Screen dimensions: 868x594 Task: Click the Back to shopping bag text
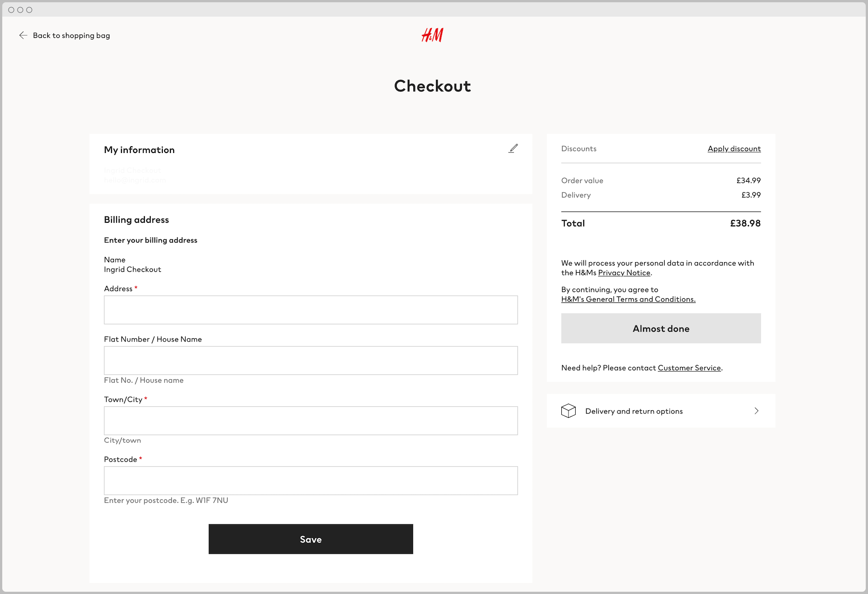tap(71, 35)
